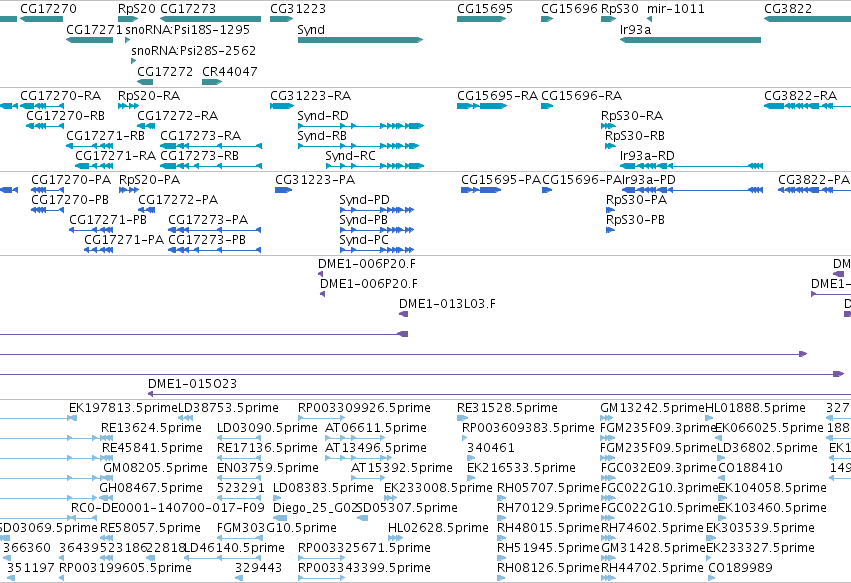
Task: Select the CG15695 gene label
Action: click(x=485, y=9)
